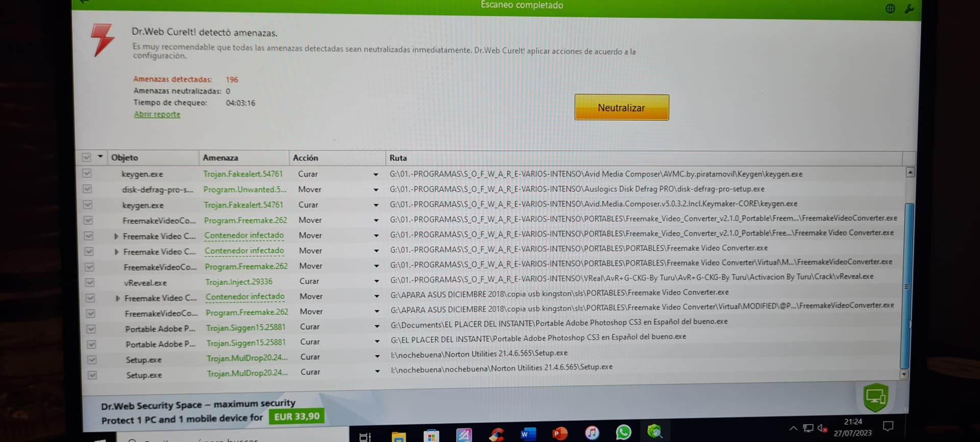This screenshot has width=980, height=442.
Task: Select the disk-defrag-pro-setup.exe path text
Action: click(577, 189)
